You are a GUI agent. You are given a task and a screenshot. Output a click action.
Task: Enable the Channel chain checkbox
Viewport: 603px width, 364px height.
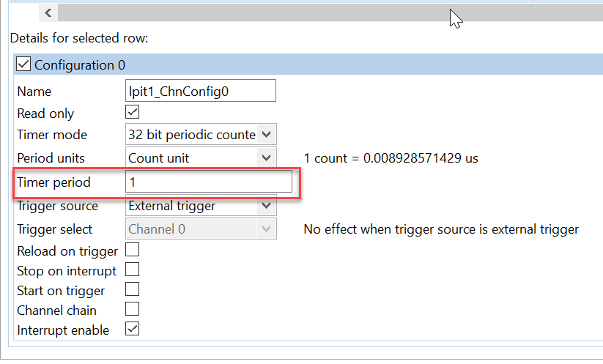tap(133, 310)
